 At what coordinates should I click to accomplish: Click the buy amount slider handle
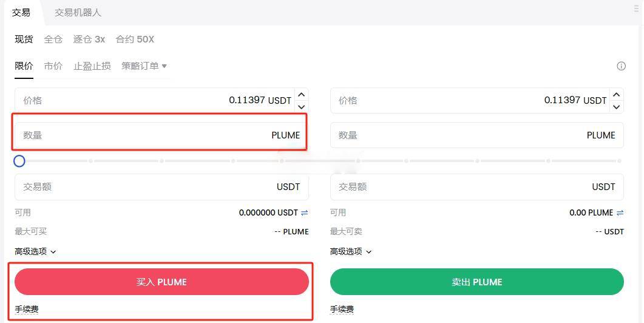pyautogui.click(x=19, y=161)
